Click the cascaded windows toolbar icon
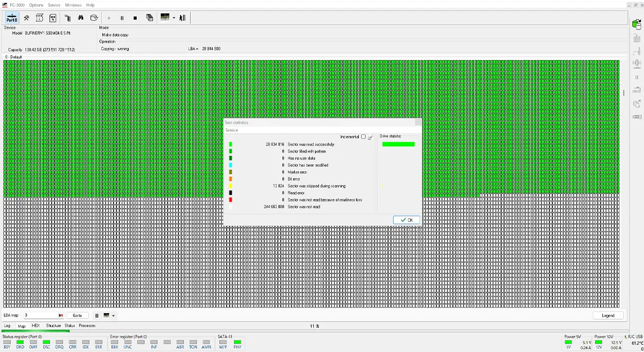The image size is (644, 352). (150, 18)
